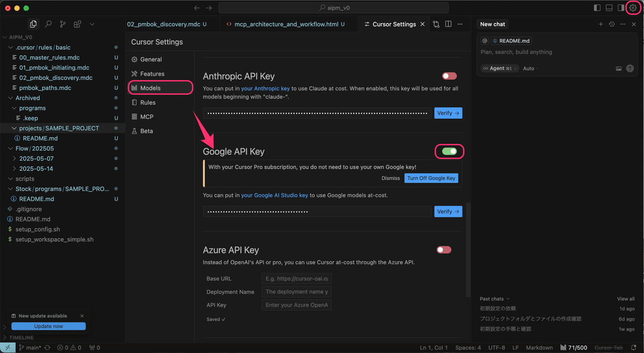The image size is (644, 353).
Task: Click the attach image icon in chat
Action: pyautogui.click(x=619, y=69)
